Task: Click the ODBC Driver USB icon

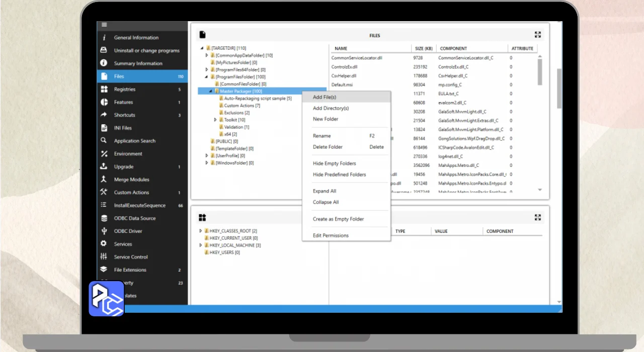Action: (104, 231)
